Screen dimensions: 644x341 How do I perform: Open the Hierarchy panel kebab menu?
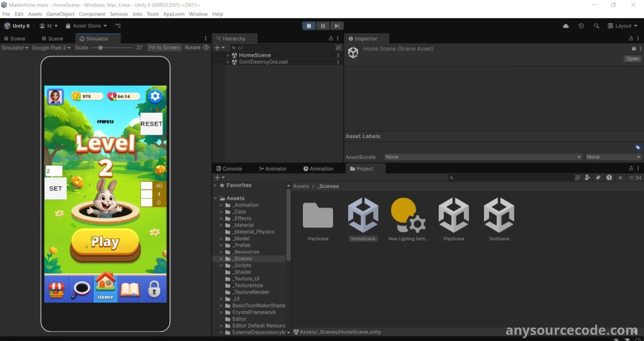click(338, 39)
